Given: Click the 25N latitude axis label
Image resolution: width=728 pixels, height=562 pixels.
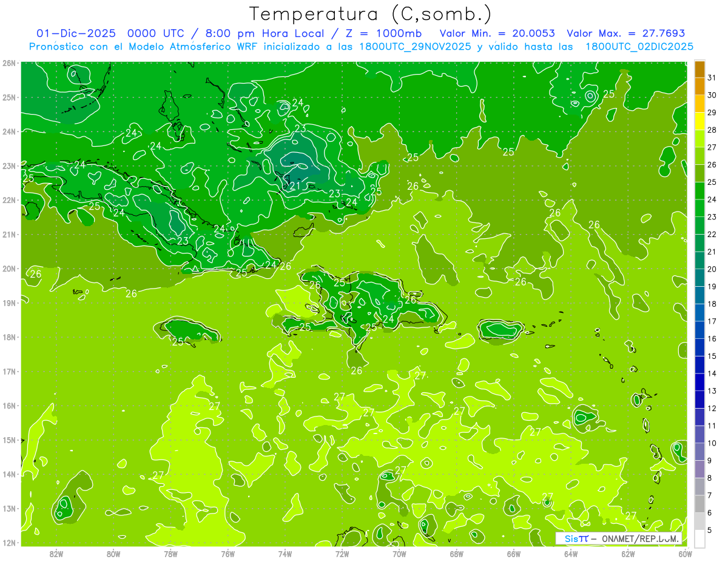Looking at the screenshot, I should pos(8,97).
